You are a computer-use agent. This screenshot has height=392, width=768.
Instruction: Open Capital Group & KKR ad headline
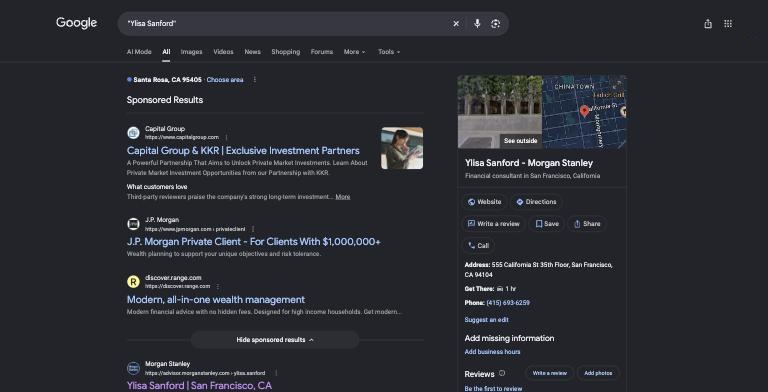coord(243,150)
